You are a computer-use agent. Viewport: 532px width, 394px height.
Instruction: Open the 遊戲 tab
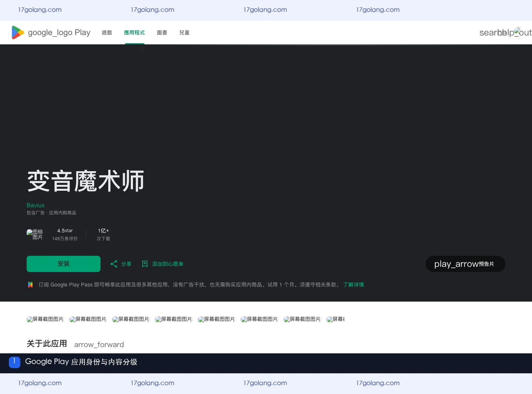click(x=107, y=33)
